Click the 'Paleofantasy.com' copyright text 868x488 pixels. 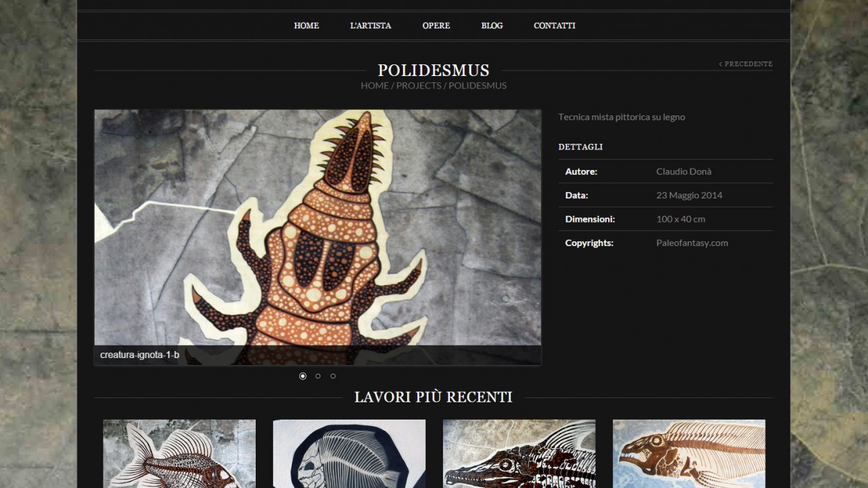692,243
